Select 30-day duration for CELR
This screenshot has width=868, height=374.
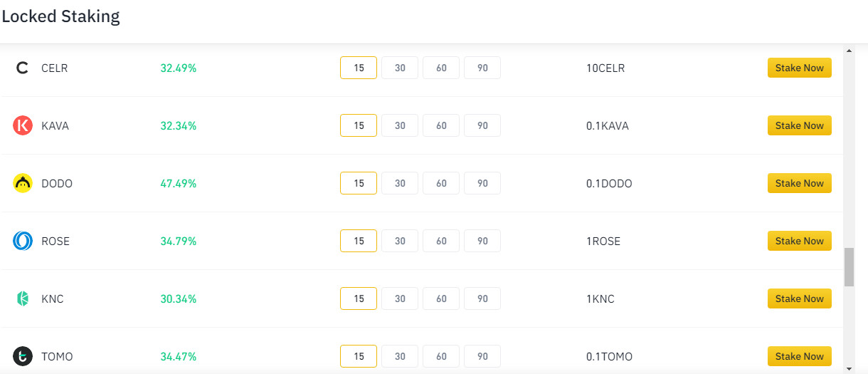tap(400, 68)
